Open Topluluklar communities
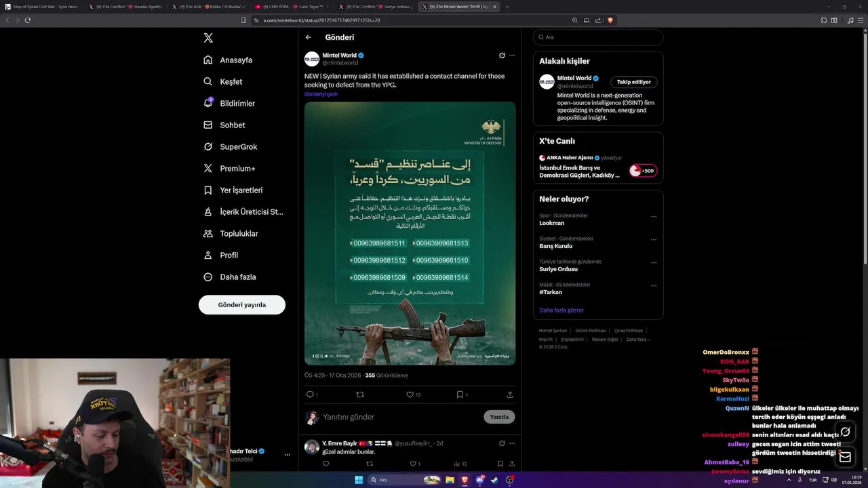Screen dimensions: 868x488 coord(231,234)
